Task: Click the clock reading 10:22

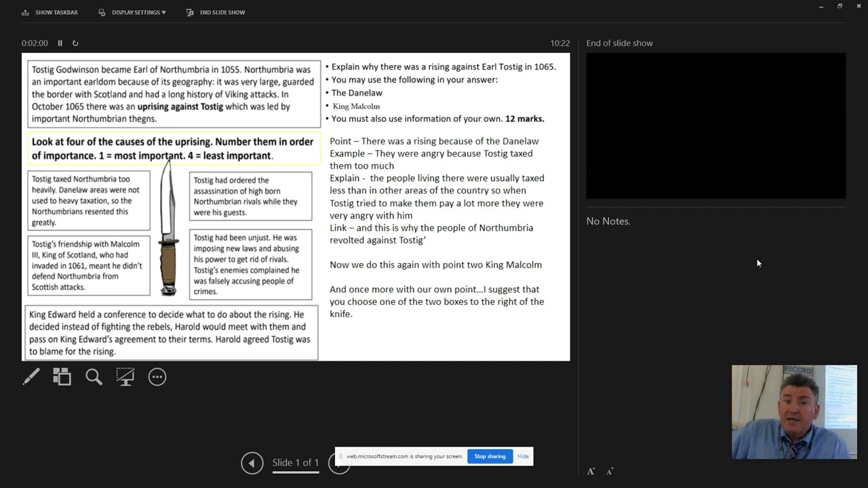Action: 560,43
